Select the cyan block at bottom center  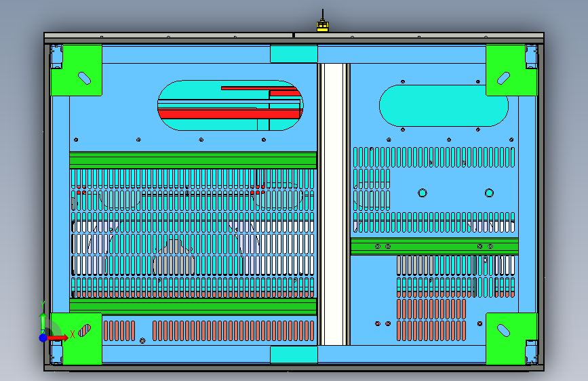tap(294, 355)
